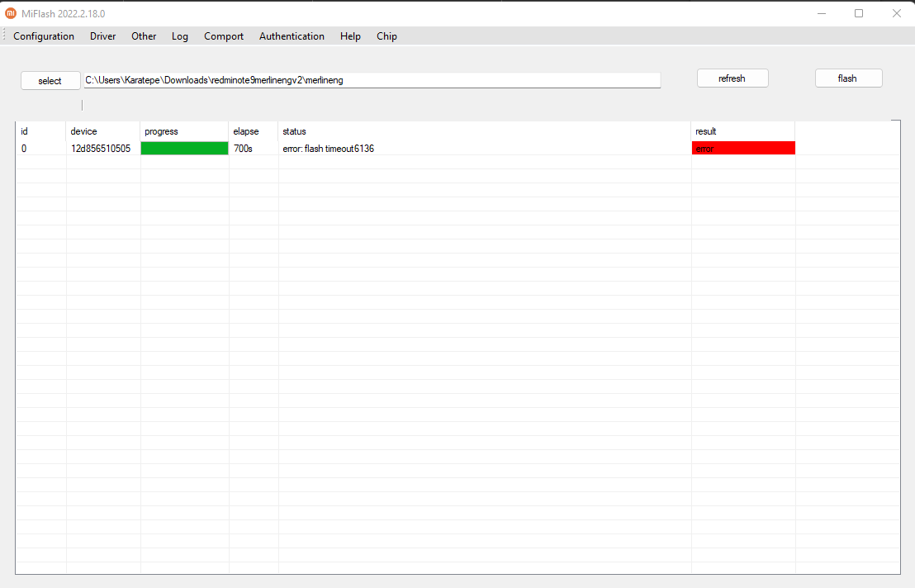
Task: Close the MiFlash window
Action: pyautogui.click(x=897, y=13)
